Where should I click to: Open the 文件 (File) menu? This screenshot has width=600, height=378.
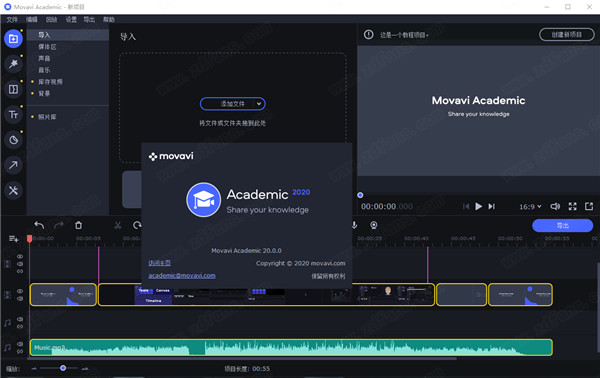[12, 20]
